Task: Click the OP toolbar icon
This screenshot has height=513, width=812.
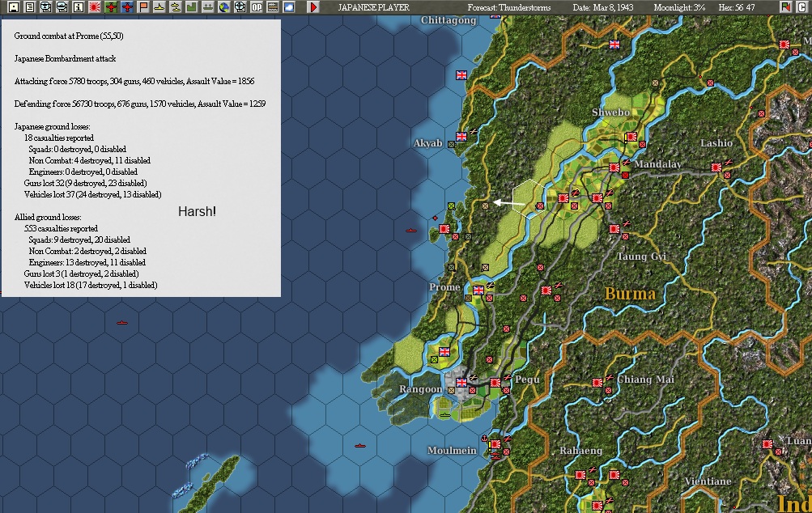Action: pyautogui.click(x=257, y=6)
